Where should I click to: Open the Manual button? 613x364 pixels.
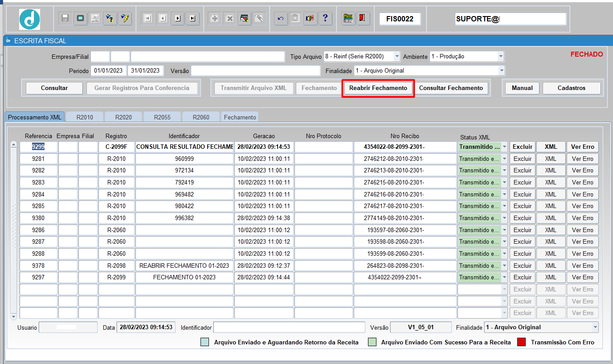pos(522,88)
